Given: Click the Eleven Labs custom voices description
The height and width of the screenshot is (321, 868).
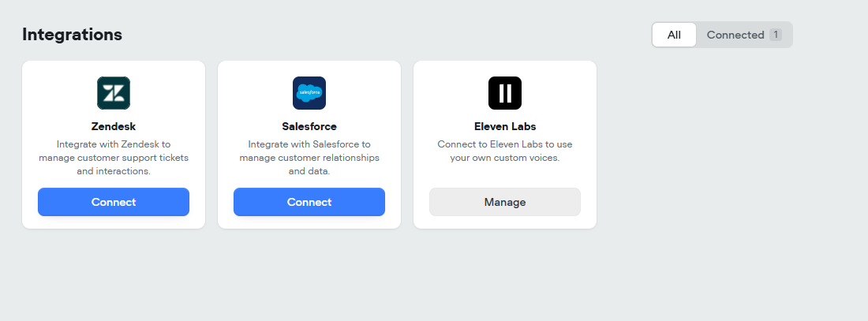Looking at the screenshot, I should [505, 151].
